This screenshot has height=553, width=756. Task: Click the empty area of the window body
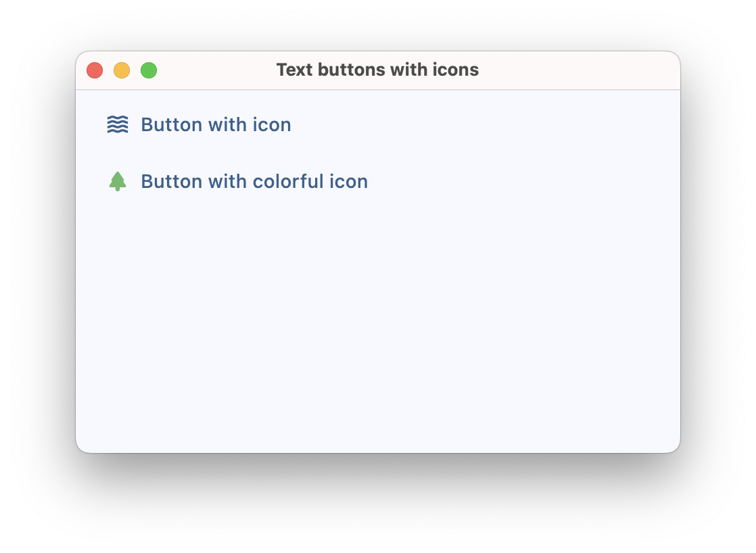(377, 324)
